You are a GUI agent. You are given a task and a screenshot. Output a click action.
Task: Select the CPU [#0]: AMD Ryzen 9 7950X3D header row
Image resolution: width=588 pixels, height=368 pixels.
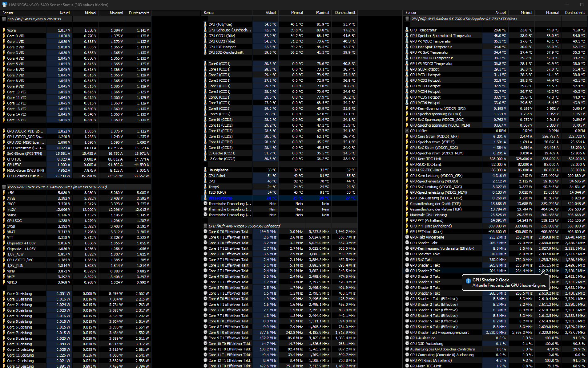(76, 19)
